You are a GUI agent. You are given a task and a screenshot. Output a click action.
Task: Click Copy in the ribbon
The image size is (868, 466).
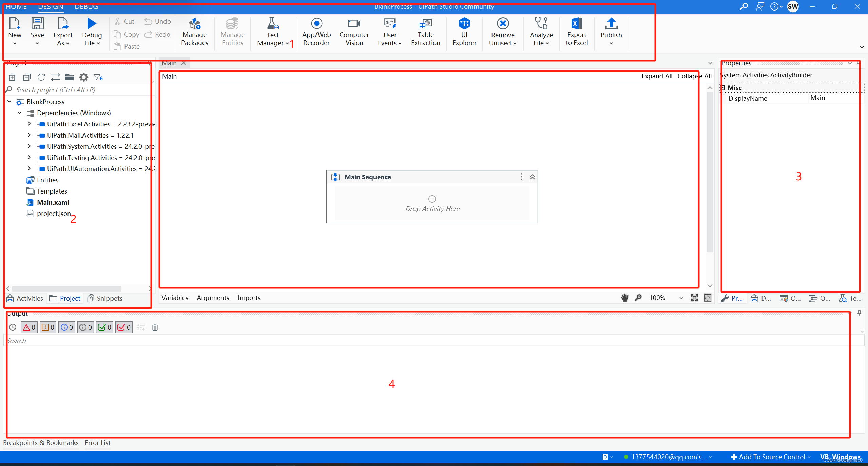[127, 34]
